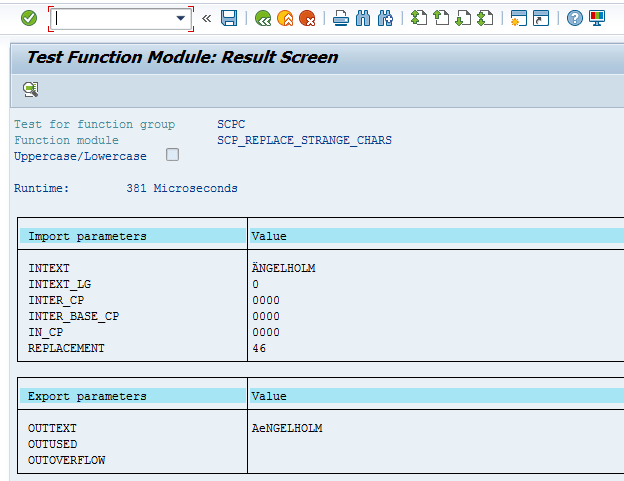Open the Help question mark icon
The image size is (624, 481).
[x=574, y=18]
